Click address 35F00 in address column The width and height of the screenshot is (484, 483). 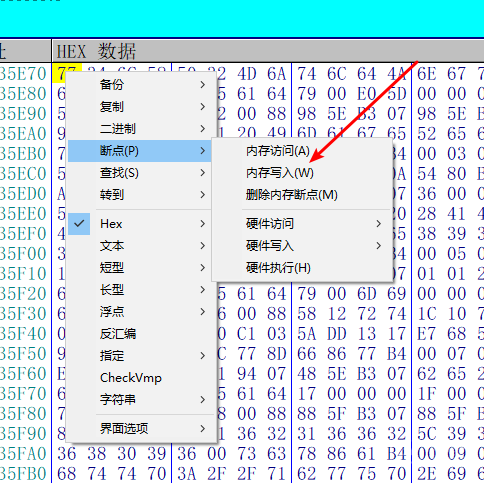(23, 254)
